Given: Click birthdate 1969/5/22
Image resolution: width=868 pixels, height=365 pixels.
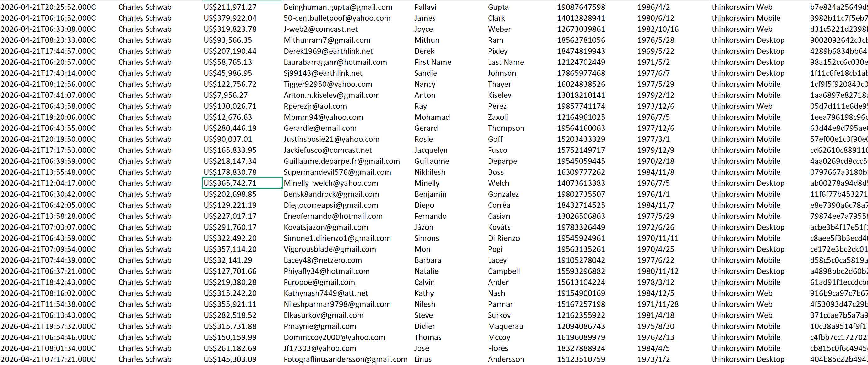Looking at the screenshot, I should [x=656, y=51].
